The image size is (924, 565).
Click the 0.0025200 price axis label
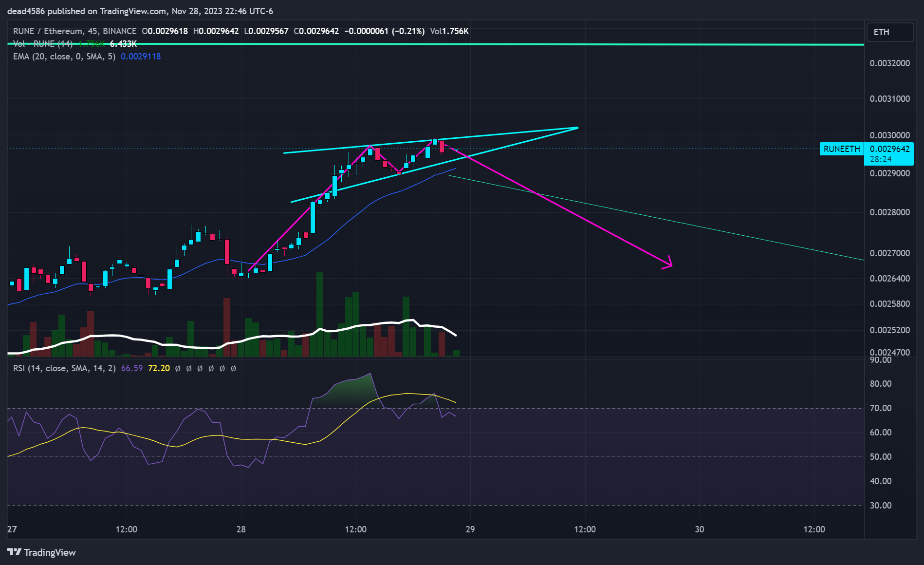890,330
